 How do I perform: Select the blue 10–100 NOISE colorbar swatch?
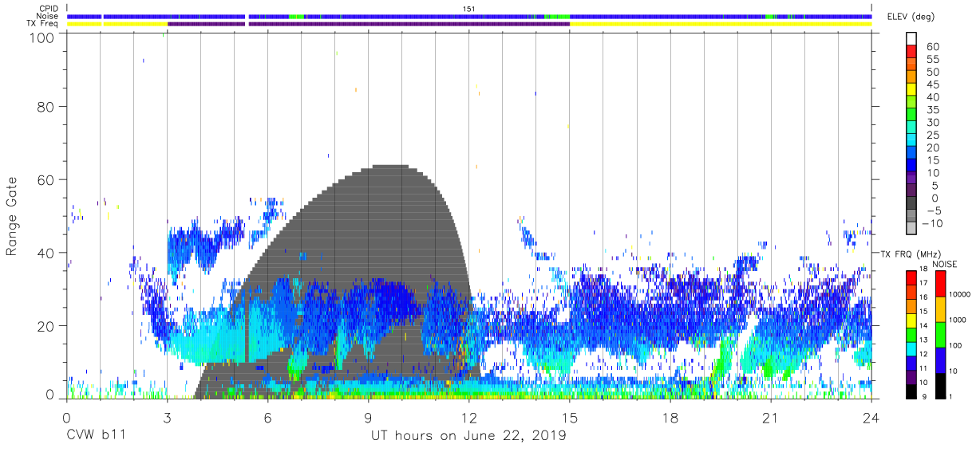(x=941, y=359)
